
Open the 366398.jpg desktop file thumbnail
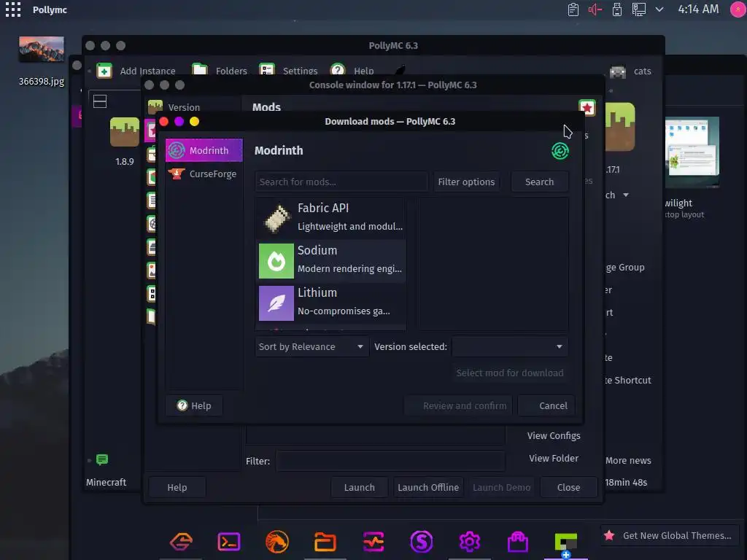[42, 49]
